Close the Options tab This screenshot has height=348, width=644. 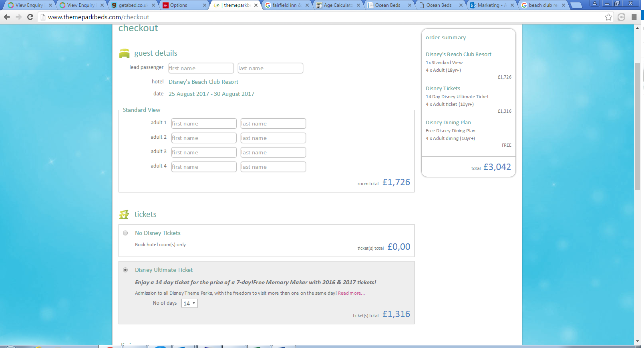205,5
